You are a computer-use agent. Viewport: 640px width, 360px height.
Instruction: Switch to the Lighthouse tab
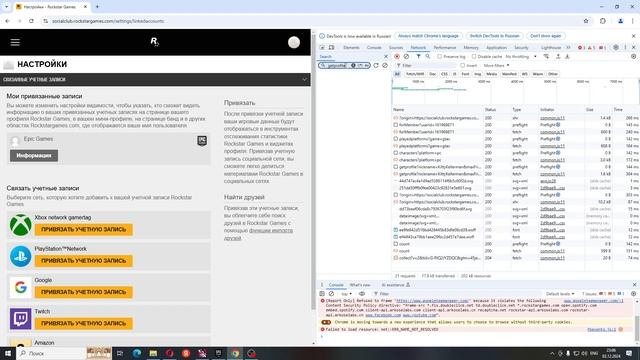point(551,48)
